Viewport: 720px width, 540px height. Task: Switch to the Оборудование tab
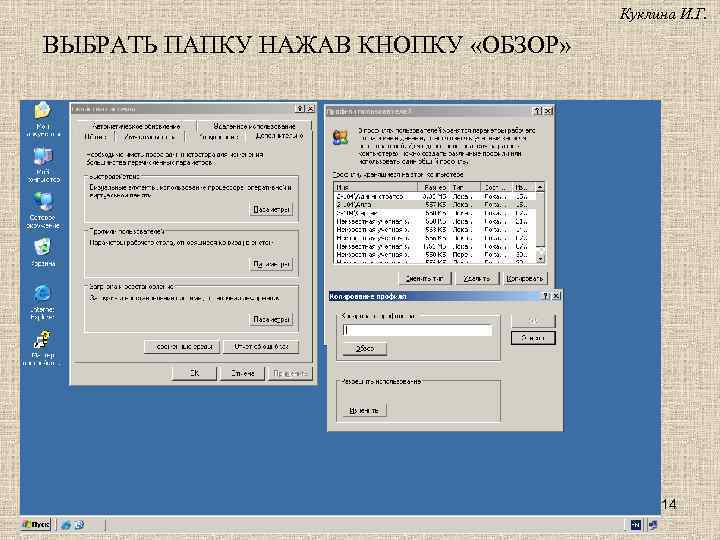coord(219,137)
